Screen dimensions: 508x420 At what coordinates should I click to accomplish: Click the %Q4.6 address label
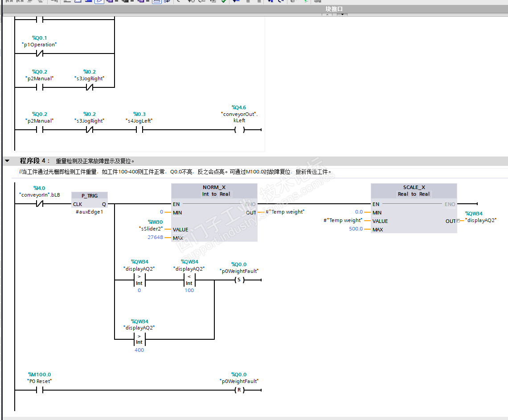click(x=239, y=107)
